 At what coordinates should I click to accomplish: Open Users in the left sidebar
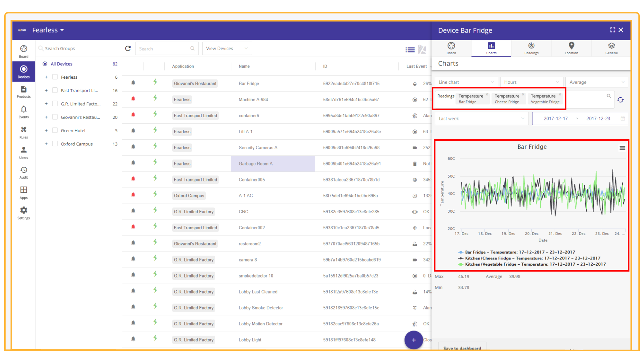pyautogui.click(x=24, y=153)
